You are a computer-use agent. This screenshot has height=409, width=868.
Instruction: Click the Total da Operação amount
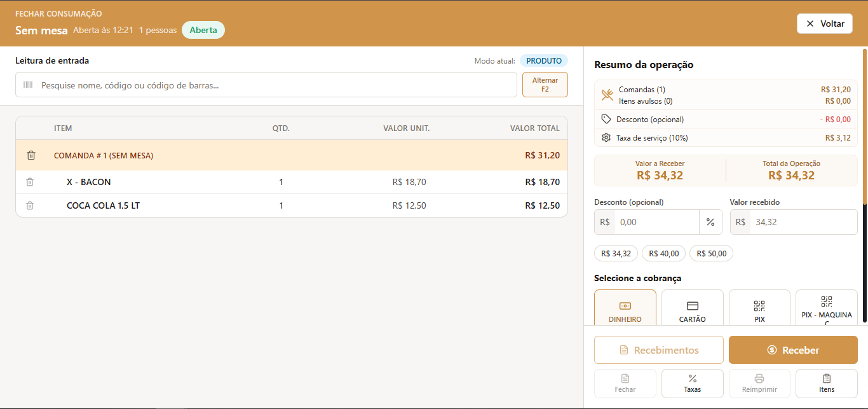[x=791, y=176]
